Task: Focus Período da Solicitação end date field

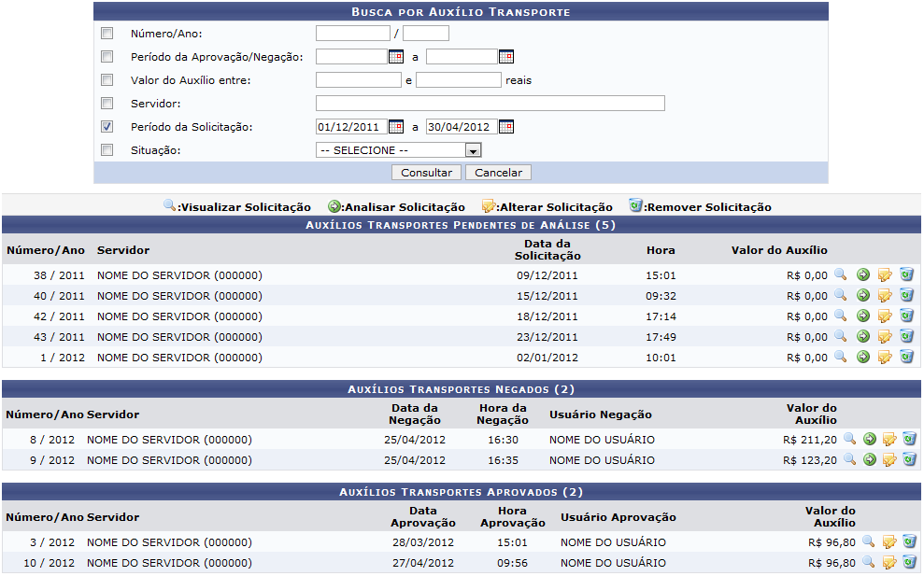Action: point(462,127)
